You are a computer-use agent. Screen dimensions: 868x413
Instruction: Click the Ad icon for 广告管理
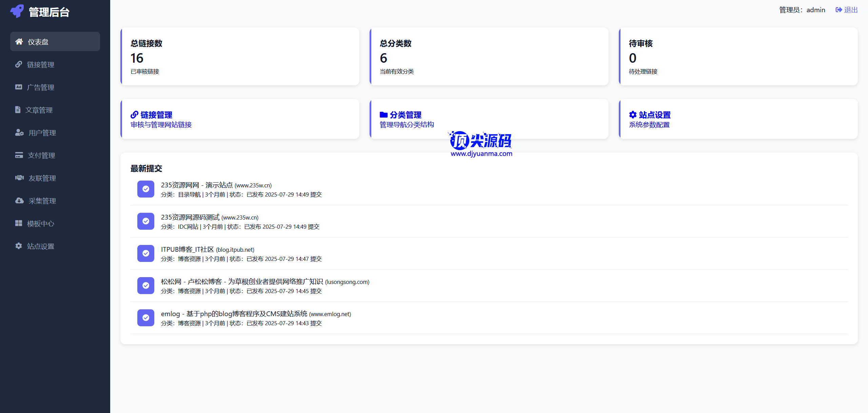pos(19,87)
